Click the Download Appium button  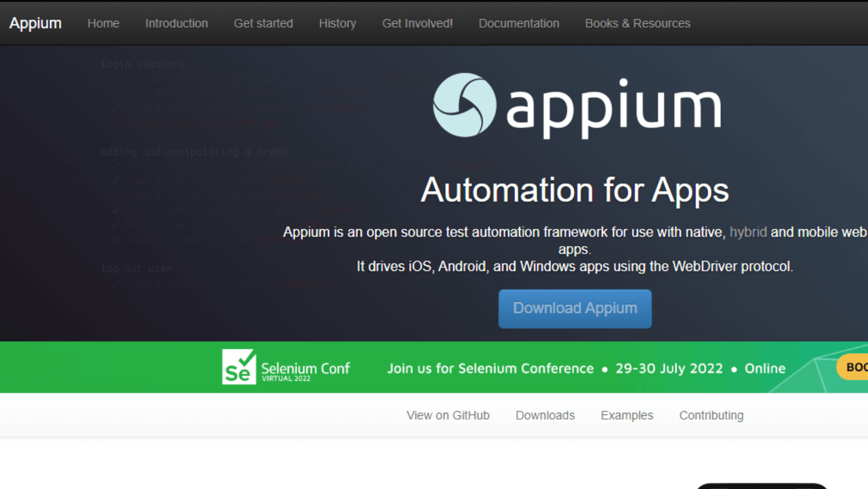(575, 309)
